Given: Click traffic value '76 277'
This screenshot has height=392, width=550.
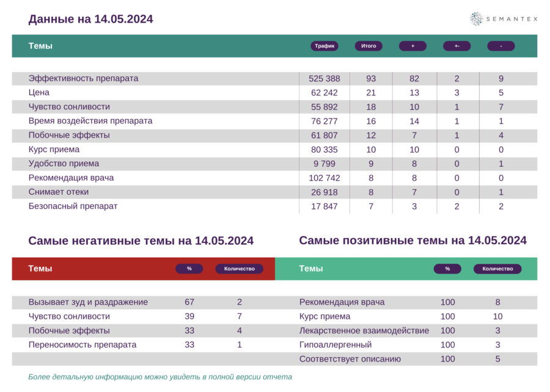Looking at the screenshot, I should pos(324,122).
